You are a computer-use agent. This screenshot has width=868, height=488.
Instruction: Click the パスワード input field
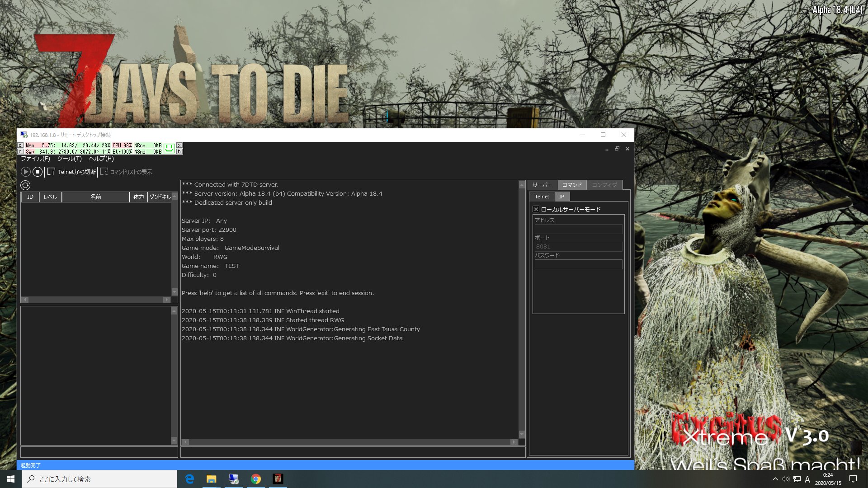pos(578,264)
